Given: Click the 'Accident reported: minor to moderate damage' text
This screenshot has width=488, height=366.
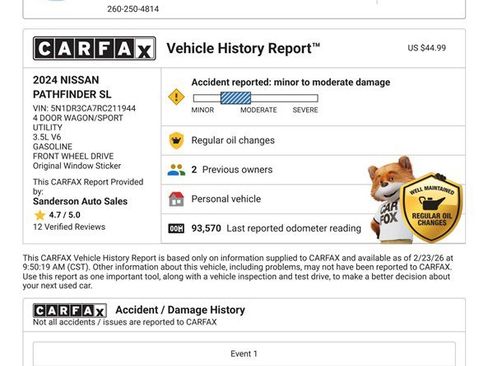Looking at the screenshot, I should [x=291, y=82].
